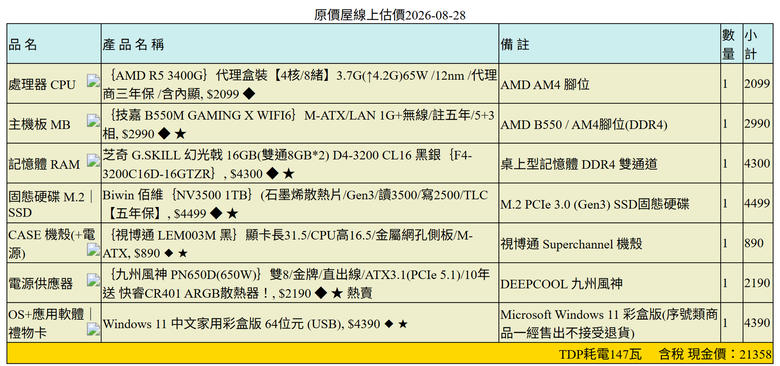Click the 產品名稱 column header
The image size is (780, 366).
pos(133,45)
